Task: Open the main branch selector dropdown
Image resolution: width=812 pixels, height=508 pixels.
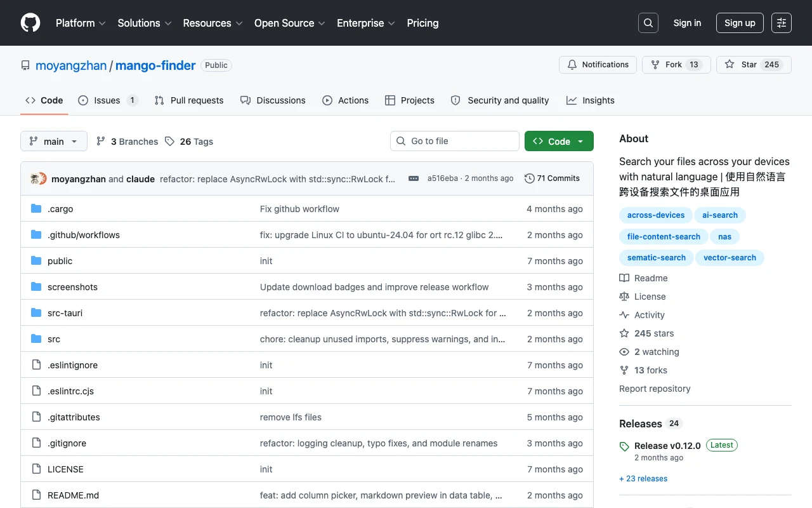Action: tap(54, 141)
